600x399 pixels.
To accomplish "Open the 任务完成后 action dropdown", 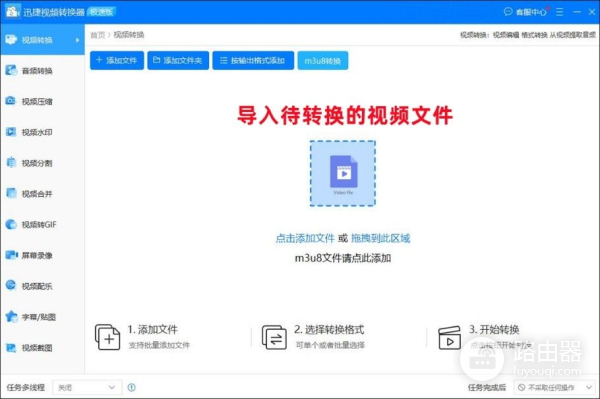I will click(x=554, y=388).
